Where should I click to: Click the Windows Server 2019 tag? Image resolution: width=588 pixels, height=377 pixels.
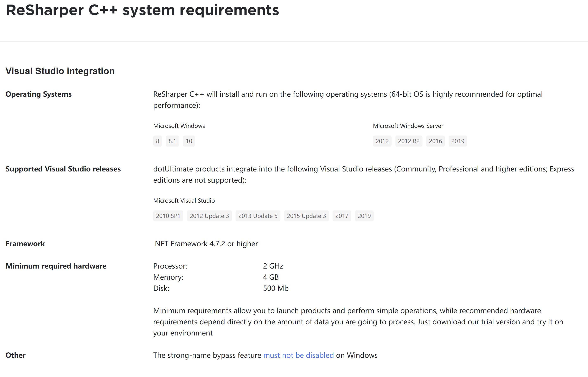click(458, 141)
